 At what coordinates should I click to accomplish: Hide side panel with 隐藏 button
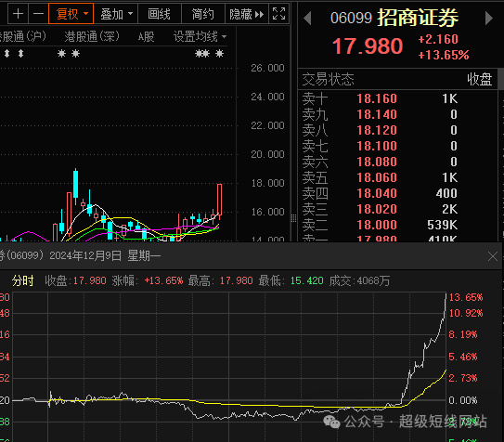tap(247, 14)
